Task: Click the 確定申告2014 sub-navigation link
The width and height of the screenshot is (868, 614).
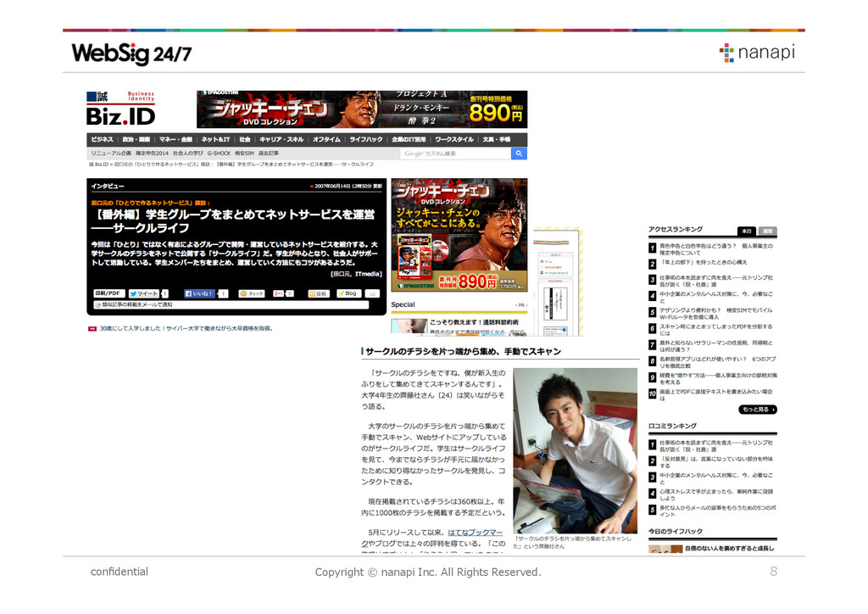Action: [x=153, y=153]
